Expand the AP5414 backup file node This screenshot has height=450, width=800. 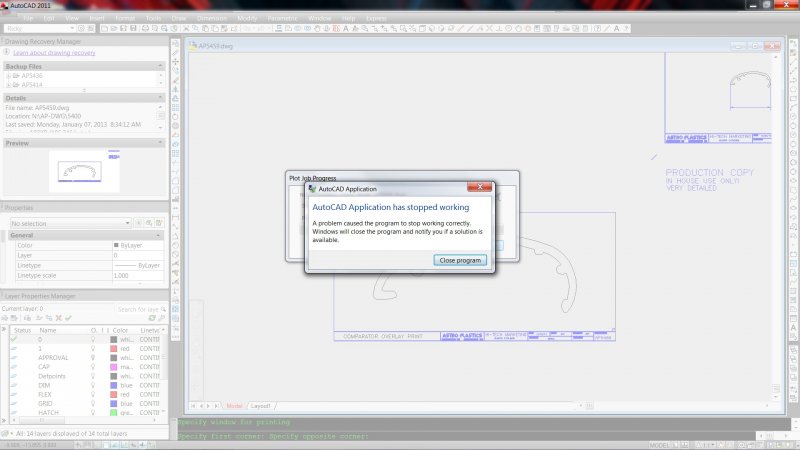click(8, 85)
